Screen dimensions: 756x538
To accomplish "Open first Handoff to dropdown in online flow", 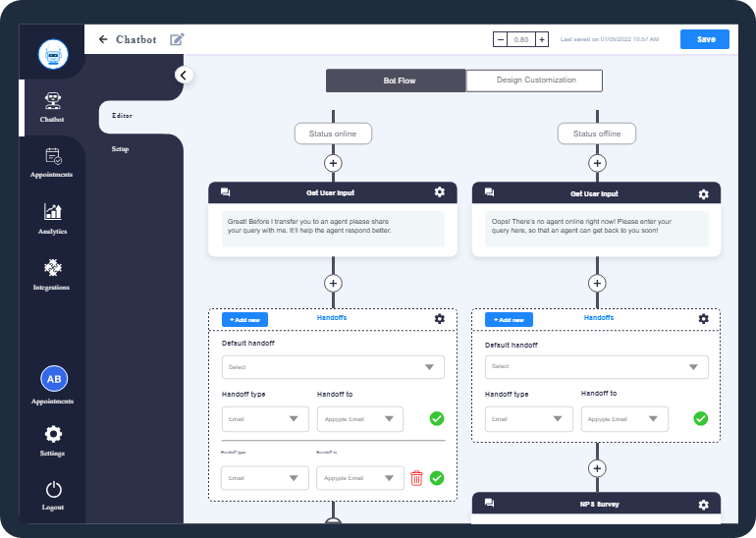I will (360, 419).
